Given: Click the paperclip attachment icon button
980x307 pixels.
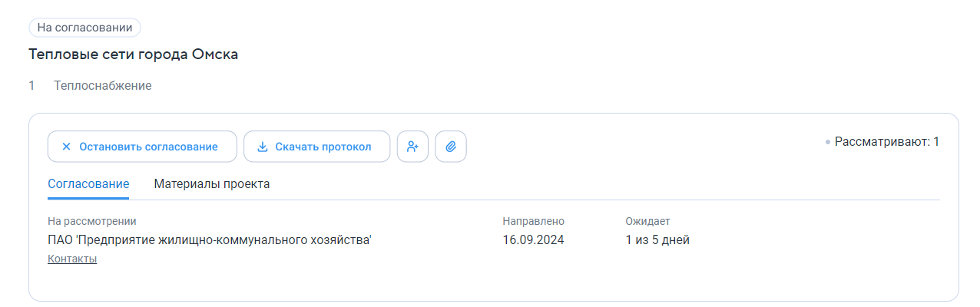Looking at the screenshot, I should tap(451, 147).
